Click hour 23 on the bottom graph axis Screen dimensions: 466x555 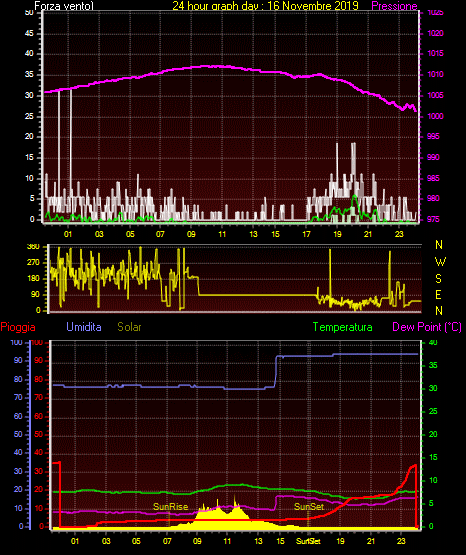click(401, 541)
